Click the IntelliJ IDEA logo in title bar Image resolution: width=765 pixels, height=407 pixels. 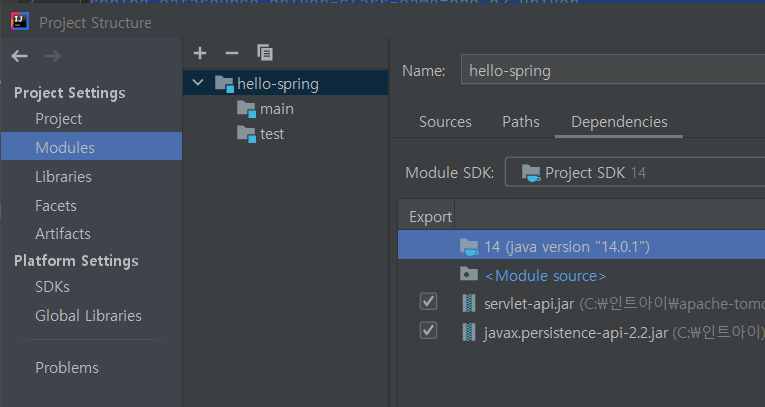coord(20,22)
